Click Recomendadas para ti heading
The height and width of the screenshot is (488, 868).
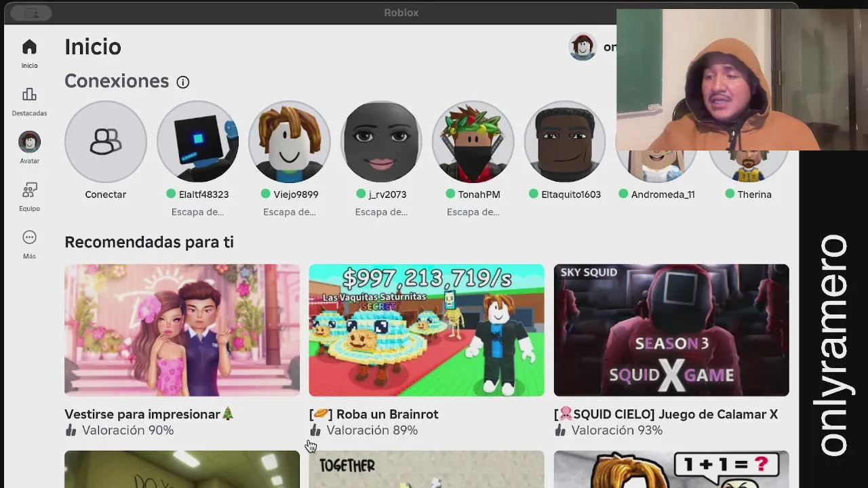pyautogui.click(x=149, y=242)
